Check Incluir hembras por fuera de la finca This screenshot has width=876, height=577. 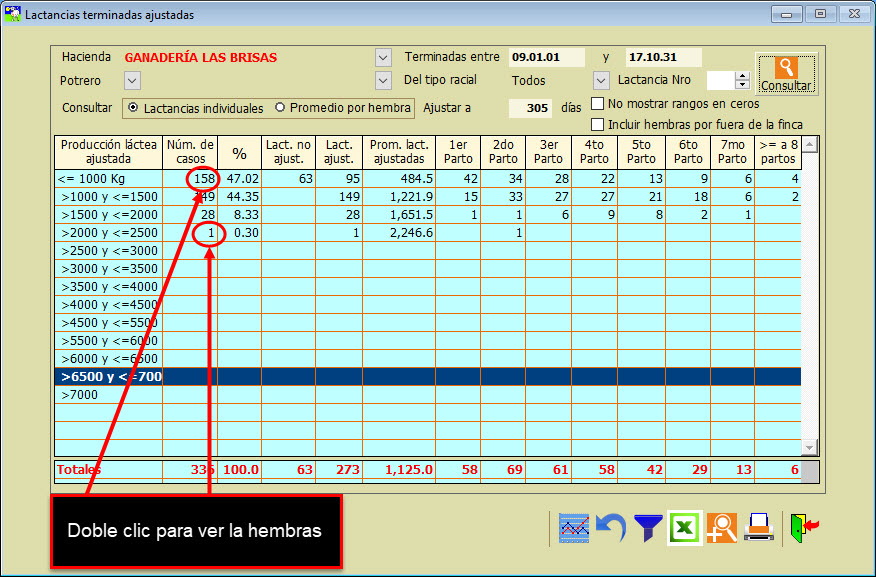598,125
